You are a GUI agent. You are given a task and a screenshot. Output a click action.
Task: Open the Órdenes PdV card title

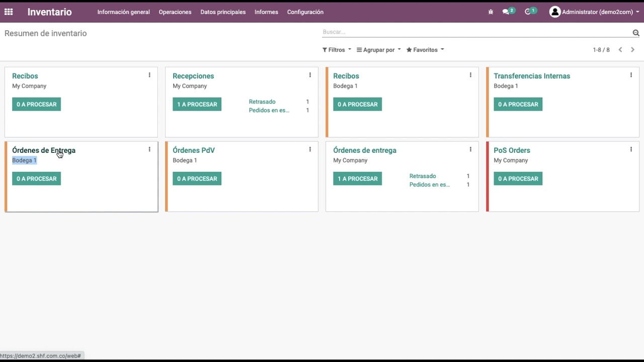click(194, 150)
